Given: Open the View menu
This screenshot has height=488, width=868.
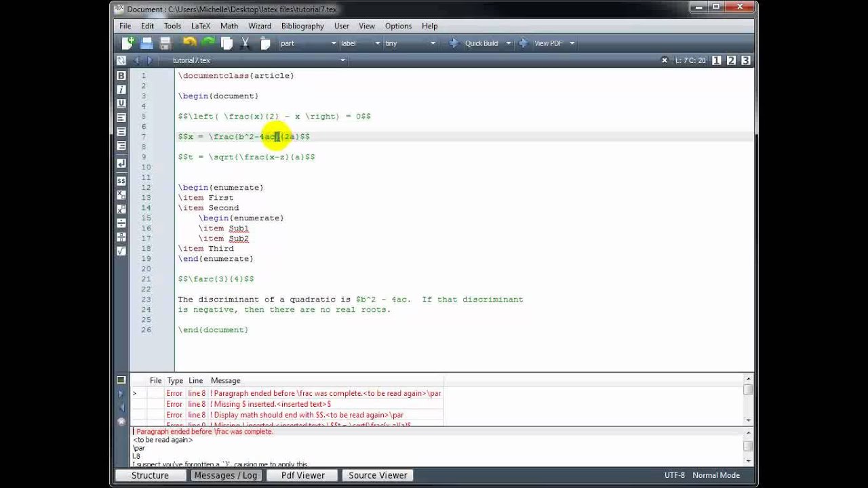Looking at the screenshot, I should coord(367,26).
